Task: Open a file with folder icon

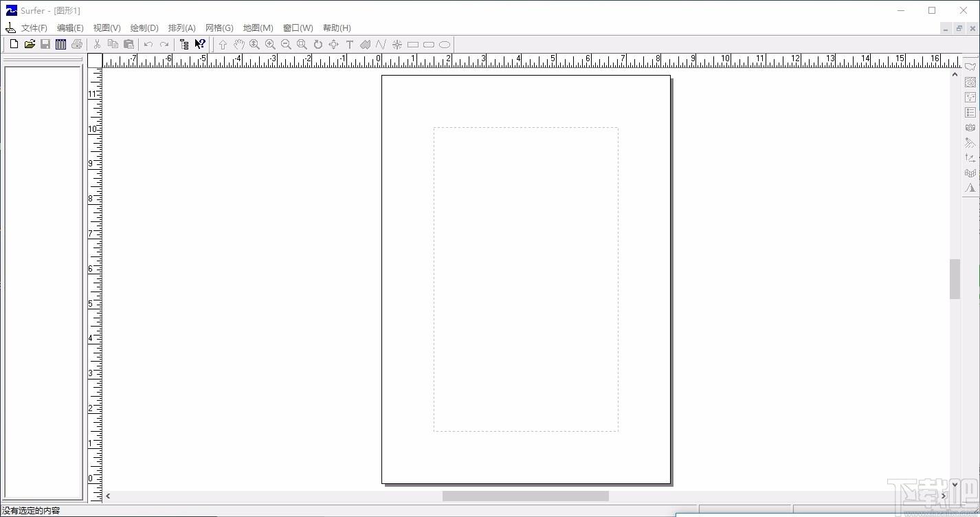Action: point(30,44)
